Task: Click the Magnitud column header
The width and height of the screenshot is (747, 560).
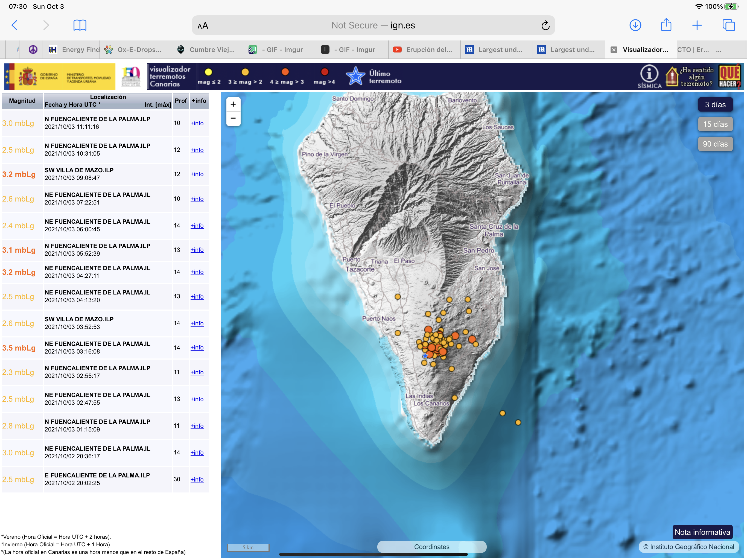Action: click(22, 101)
